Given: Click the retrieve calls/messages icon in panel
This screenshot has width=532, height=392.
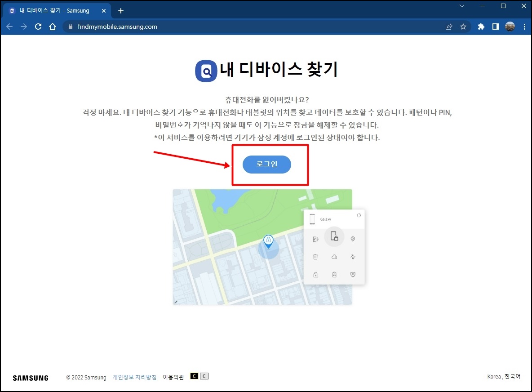Looking at the screenshot, I should tap(353, 257).
